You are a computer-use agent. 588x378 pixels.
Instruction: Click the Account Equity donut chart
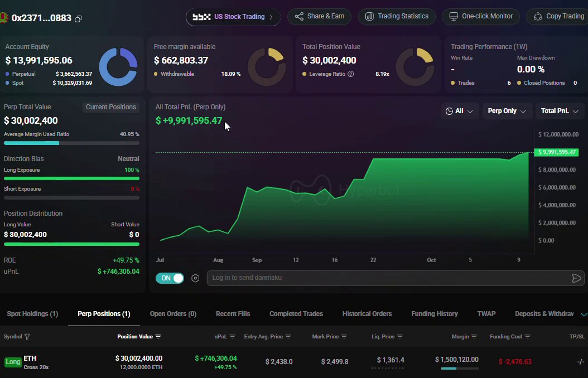click(x=118, y=67)
